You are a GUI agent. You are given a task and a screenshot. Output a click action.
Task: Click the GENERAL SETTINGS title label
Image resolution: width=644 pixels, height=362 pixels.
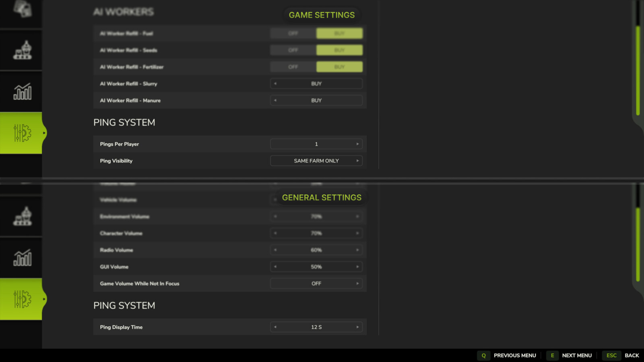[x=322, y=197]
